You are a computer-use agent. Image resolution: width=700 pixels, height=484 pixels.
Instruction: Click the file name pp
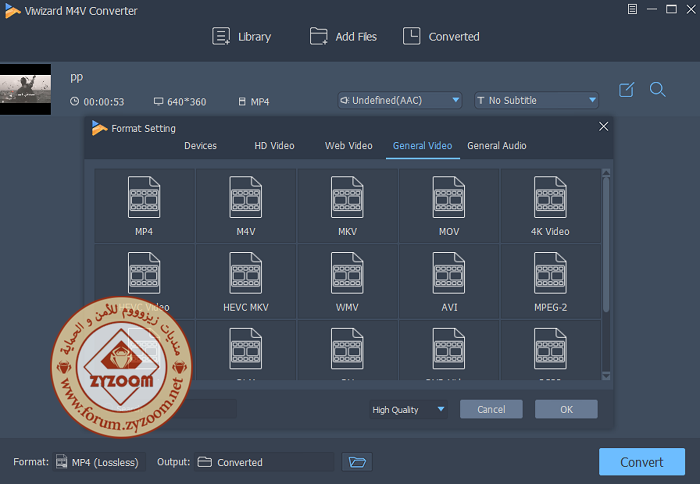(76, 78)
